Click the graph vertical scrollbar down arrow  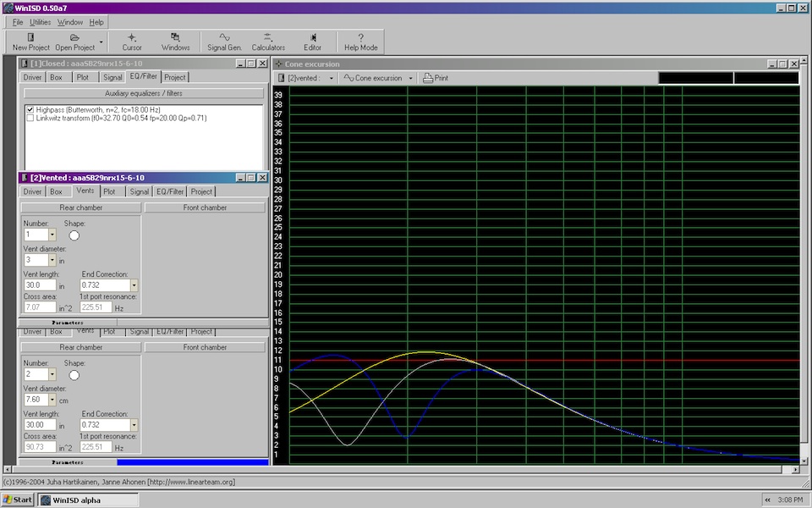pyautogui.click(x=804, y=461)
